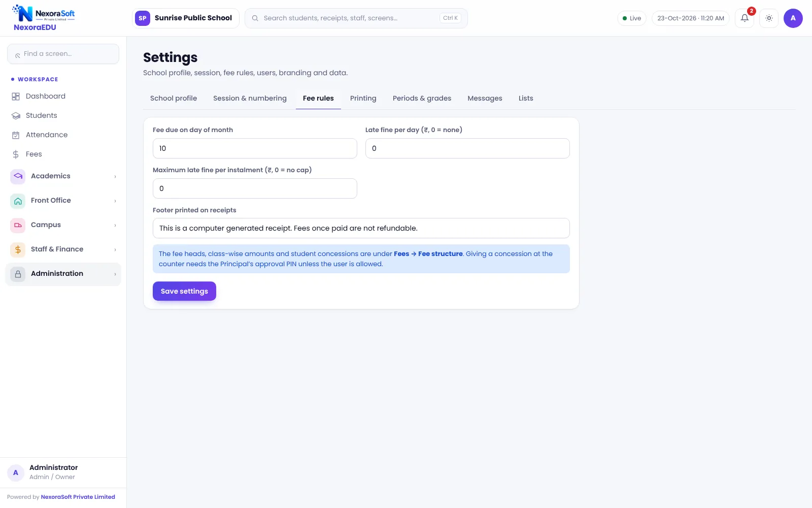The height and width of the screenshot is (508, 812).
Task: Click the Fee due on day field
Action: pyautogui.click(x=255, y=148)
